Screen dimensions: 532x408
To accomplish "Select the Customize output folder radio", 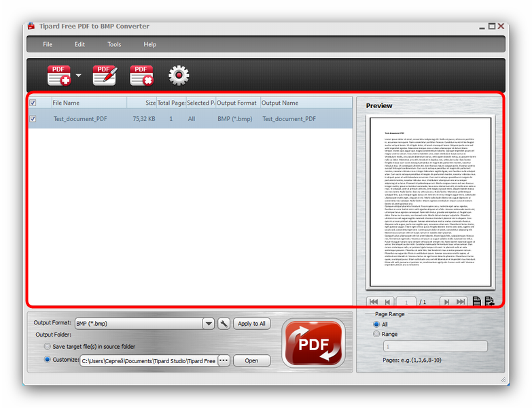I will pyautogui.click(x=47, y=359).
